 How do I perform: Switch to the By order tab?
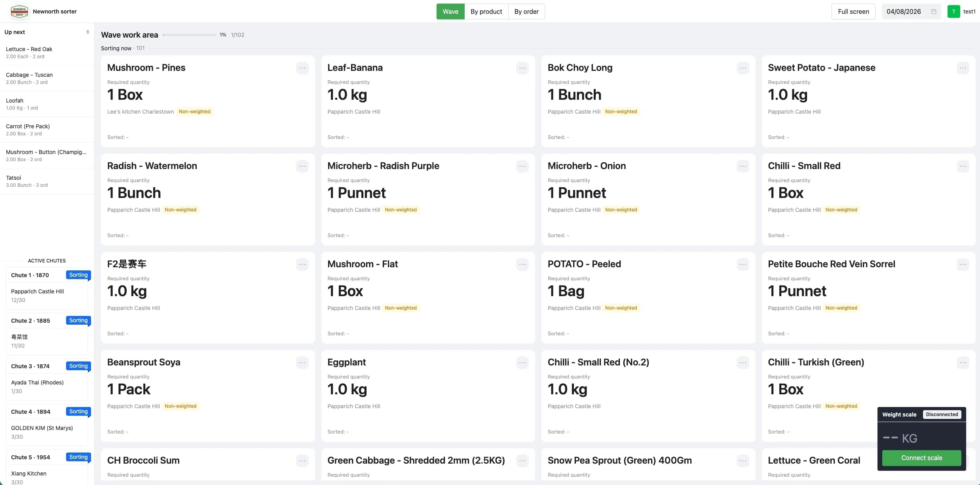click(x=526, y=11)
